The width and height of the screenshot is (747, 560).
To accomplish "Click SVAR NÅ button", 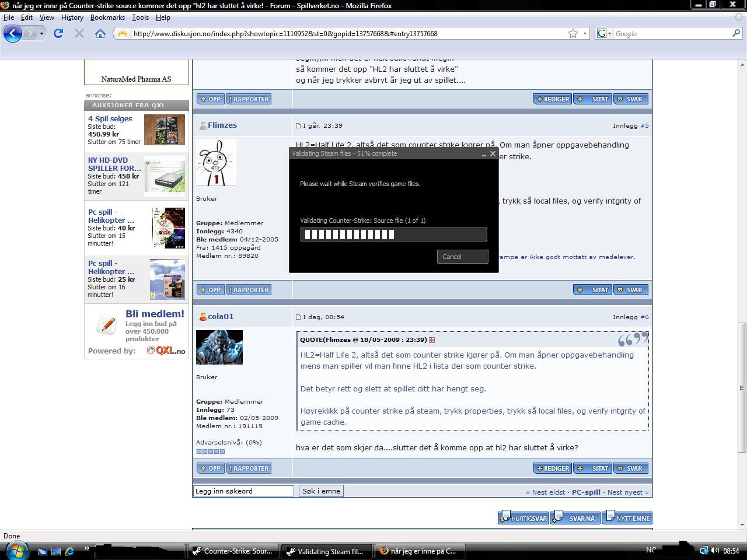I will click(x=575, y=518).
